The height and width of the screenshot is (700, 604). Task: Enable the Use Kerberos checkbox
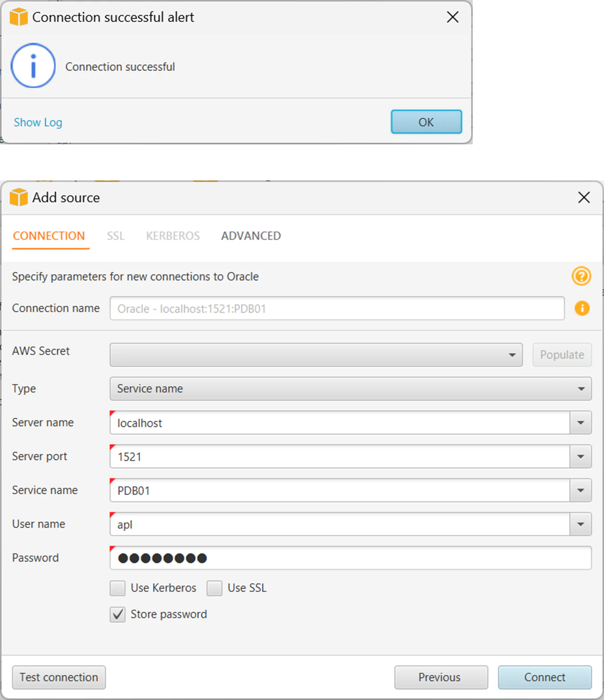[117, 588]
